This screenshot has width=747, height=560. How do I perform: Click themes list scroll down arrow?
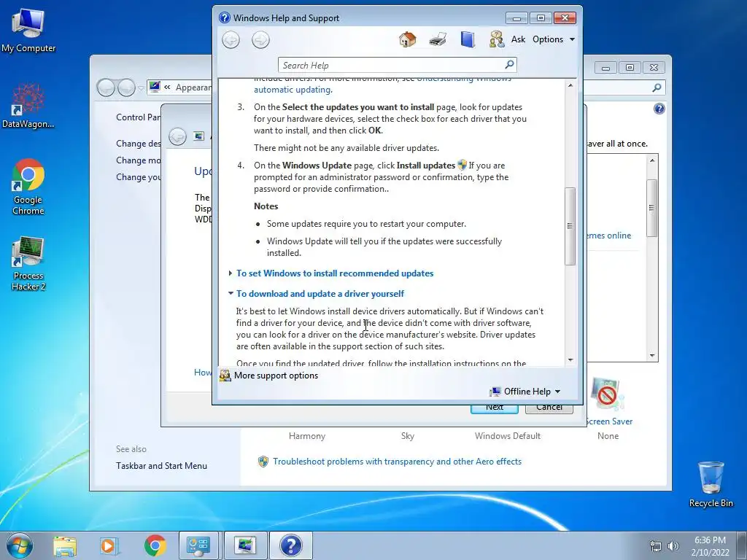point(652,356)
